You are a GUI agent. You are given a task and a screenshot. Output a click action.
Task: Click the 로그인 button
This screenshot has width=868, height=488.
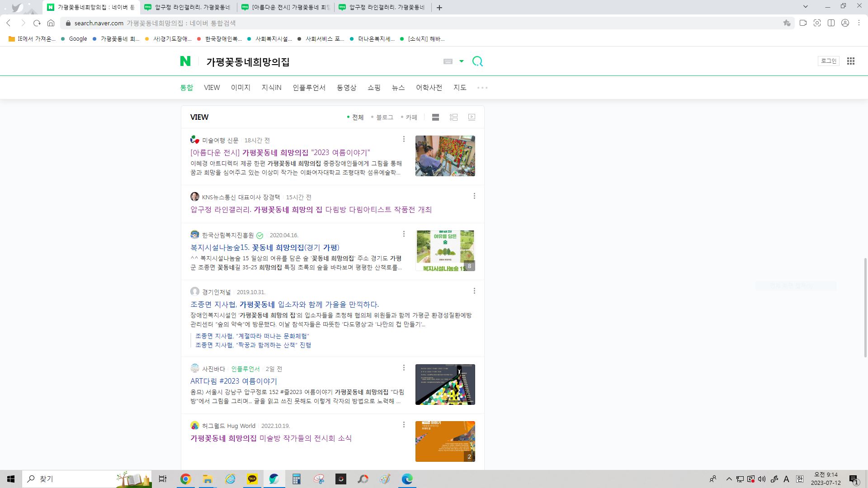pyautogui.click(x=828, y=61)
